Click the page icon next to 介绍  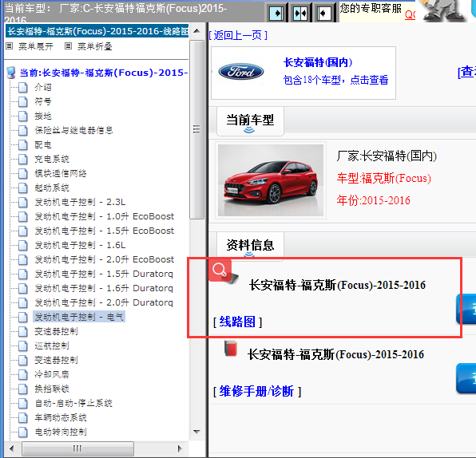tap(23, 87)
